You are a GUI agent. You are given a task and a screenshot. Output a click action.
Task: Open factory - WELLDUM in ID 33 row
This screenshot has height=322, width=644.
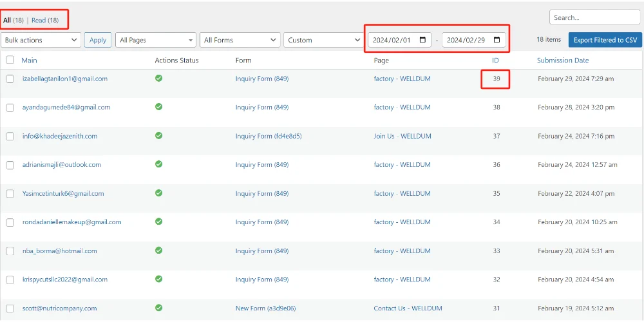402,251
